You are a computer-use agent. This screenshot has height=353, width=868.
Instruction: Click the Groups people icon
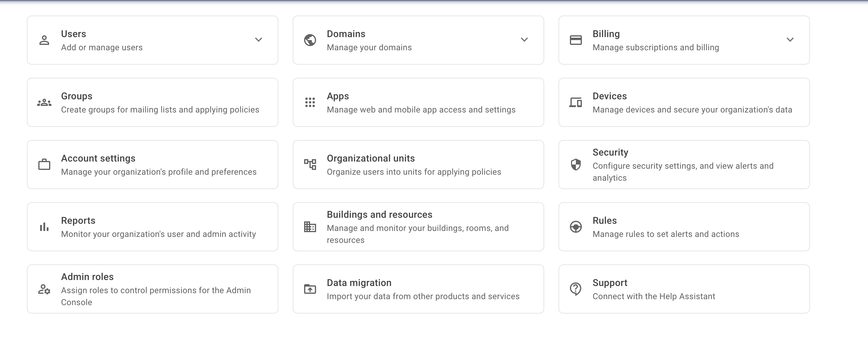[x=44, y=102]
